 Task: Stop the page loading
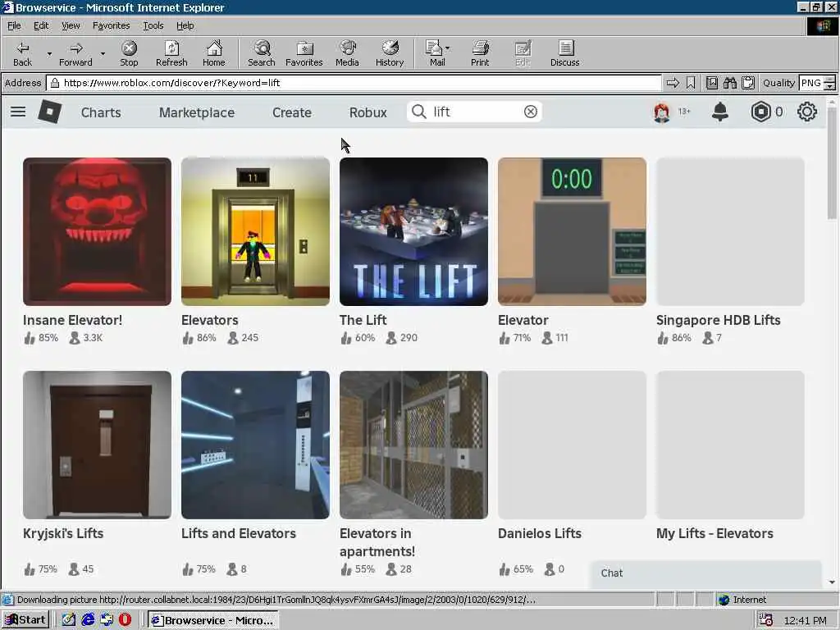[129, 53]
